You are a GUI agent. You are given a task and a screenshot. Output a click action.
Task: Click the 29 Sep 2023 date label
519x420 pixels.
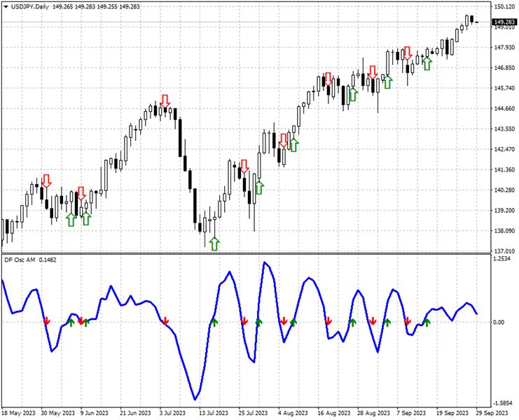point(492,413)
